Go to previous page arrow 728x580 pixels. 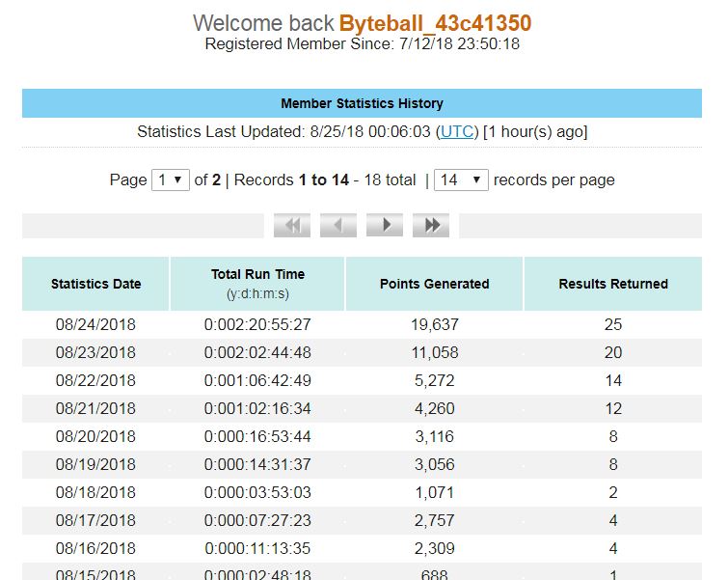[338, 226]
